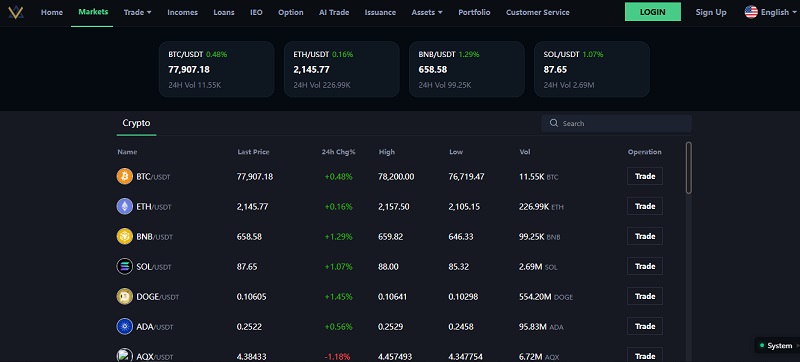
Task: Click the Cardano ADA coin icon
Action: (124, 326)
